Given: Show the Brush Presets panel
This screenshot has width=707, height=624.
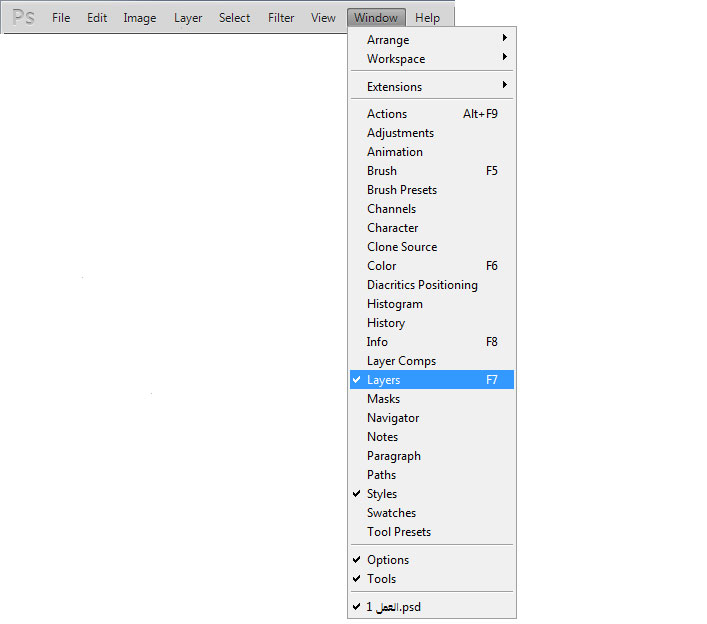Looking at the screenshot, I should pos(432,189).
